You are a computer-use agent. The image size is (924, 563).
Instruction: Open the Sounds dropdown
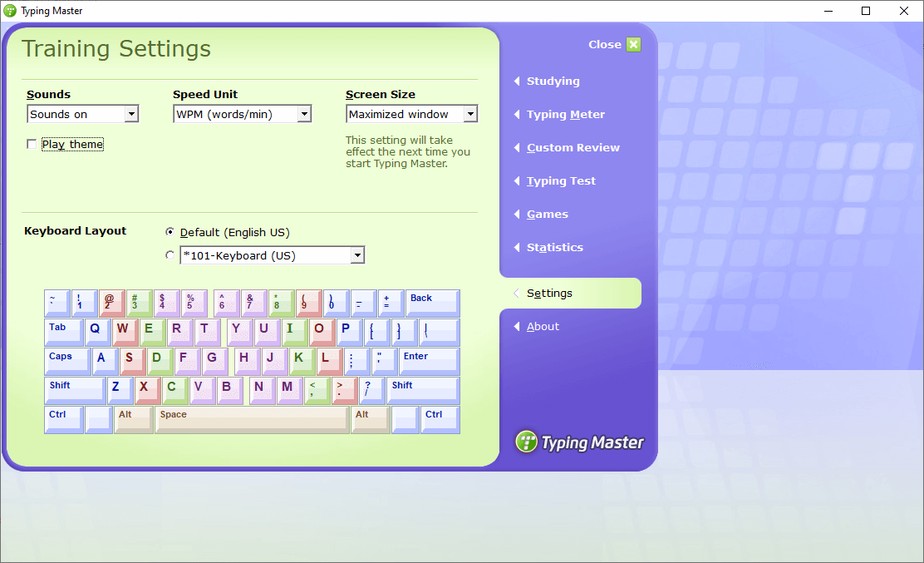click(132, 114)
